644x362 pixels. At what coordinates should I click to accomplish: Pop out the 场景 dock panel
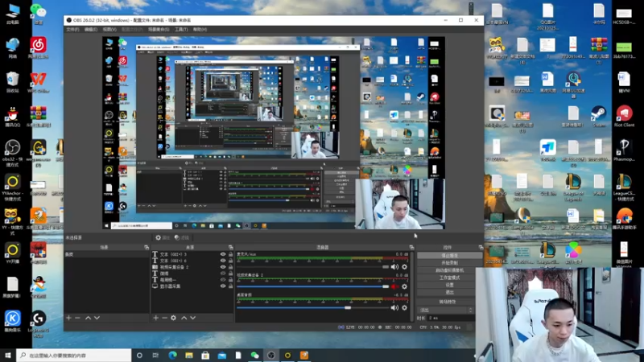coord(147,248)
